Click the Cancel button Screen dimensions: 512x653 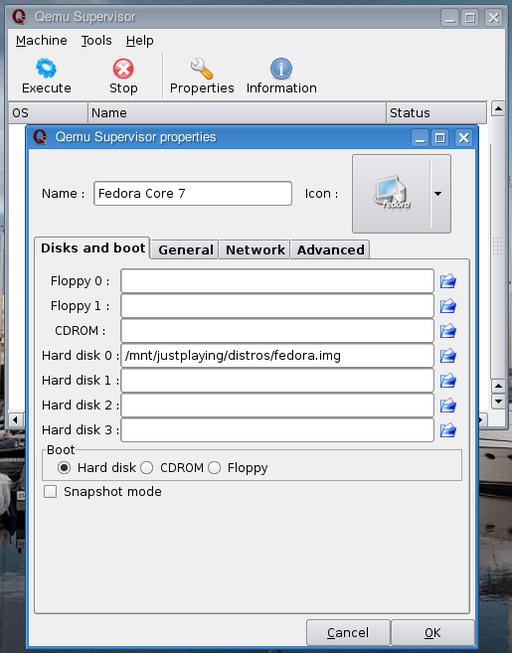(348, 633)
